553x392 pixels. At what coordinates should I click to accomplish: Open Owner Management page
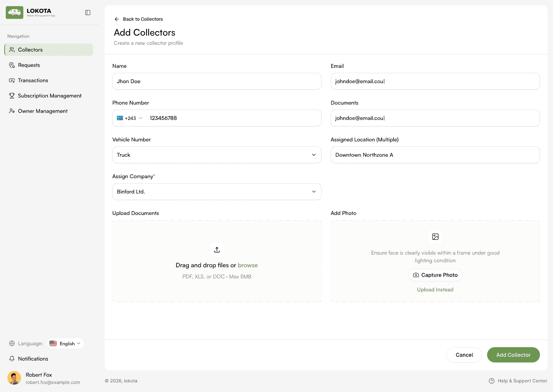pos(49,111)
